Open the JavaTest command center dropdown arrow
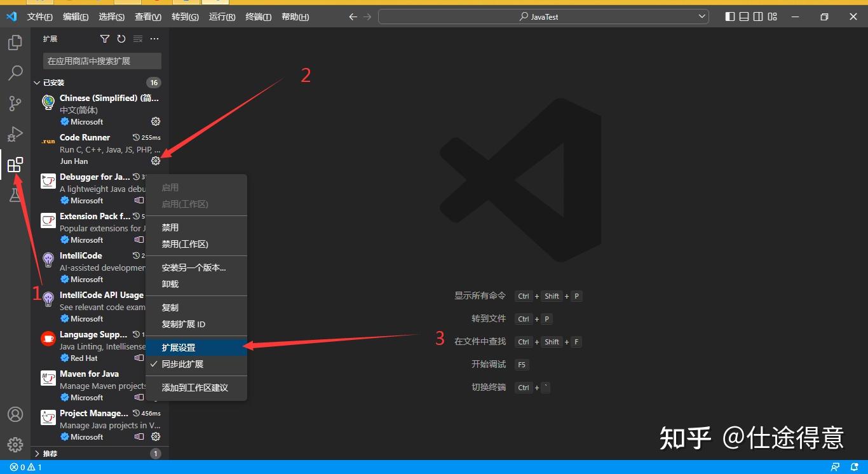 coord(702,17)
